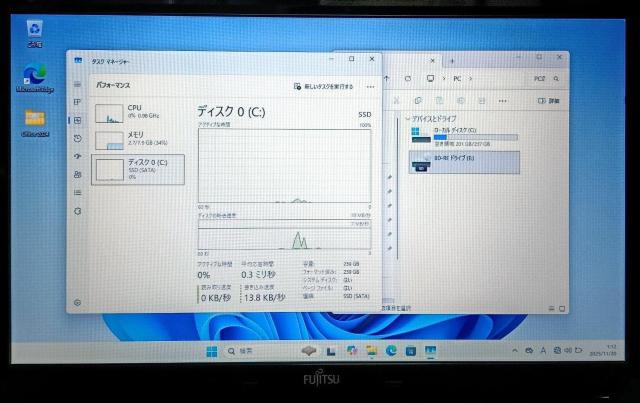640x403 pixels.
Task: Click 新しいタスクを実行する (run new task) button
Action: (x=323, y=87)
